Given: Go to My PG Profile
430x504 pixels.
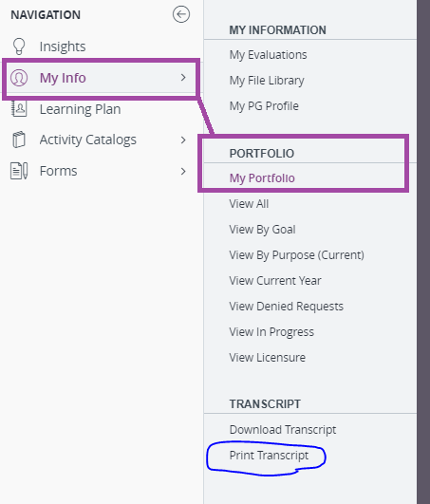Looking at the screenshot, I should [264, 106].
